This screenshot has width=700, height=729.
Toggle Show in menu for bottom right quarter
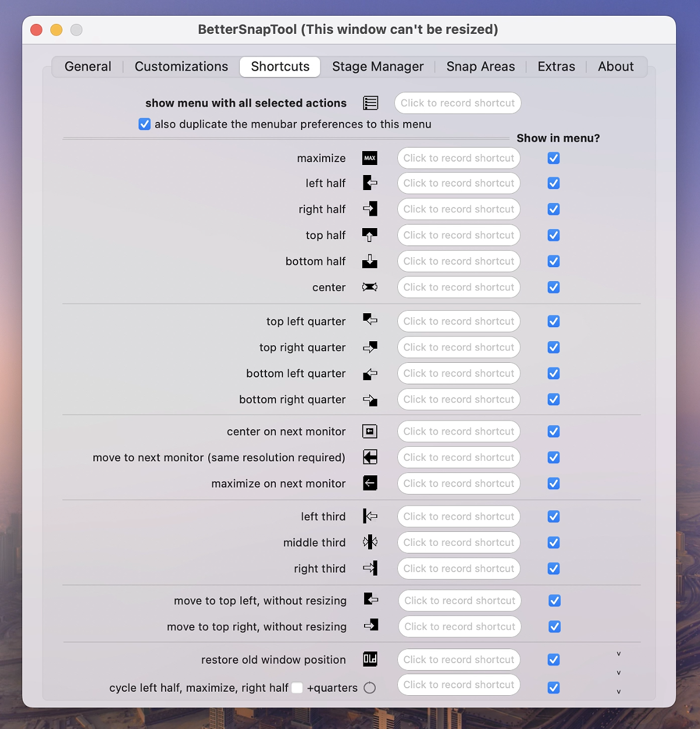click(x=554, y=399)
